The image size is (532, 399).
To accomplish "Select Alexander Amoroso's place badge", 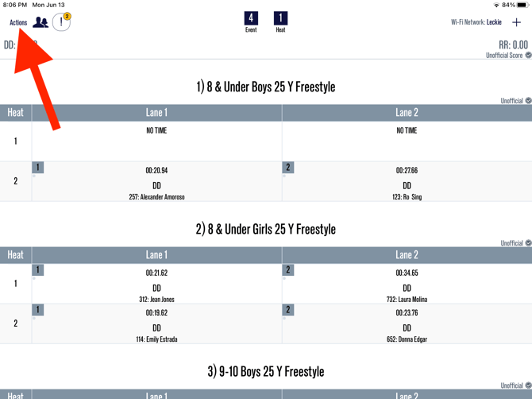I will point(37,168).
